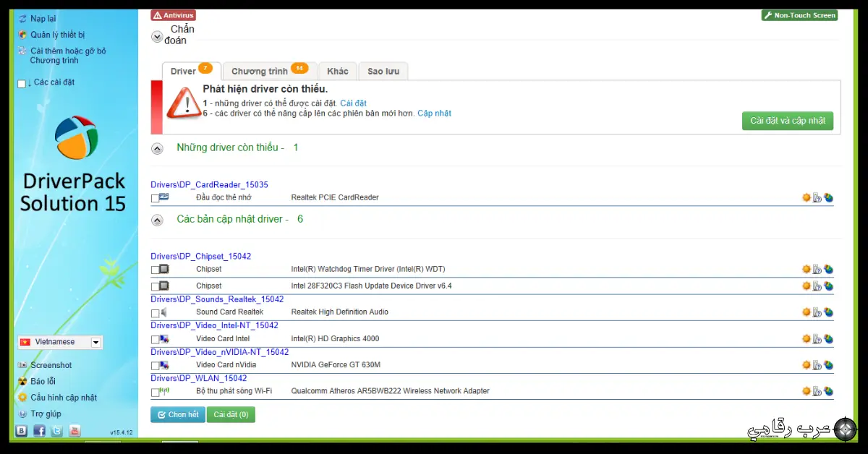Screen dimensions: 868x454
Task: Click the 'Cập nhật' link in warning
Action: pos(434,113)
